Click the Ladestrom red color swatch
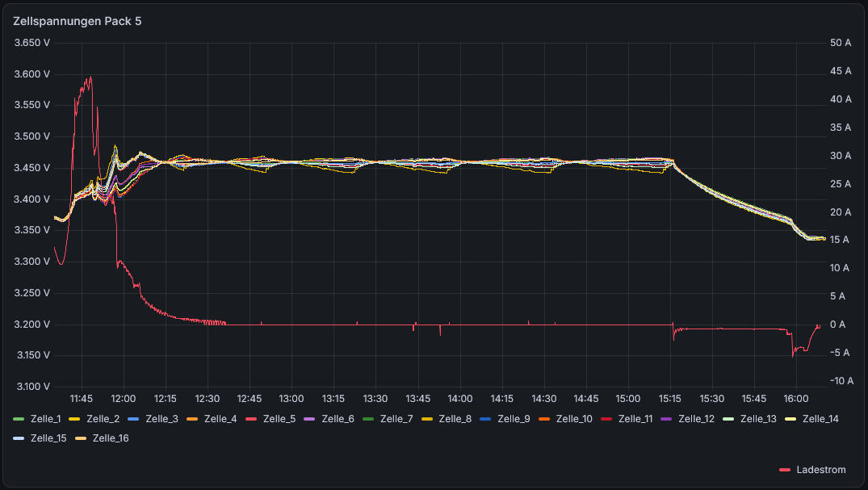868x490 pixels. coord(784,470)
